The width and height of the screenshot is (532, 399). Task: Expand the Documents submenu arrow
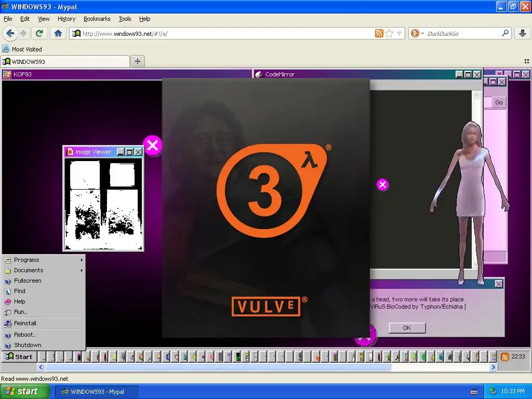pyautogui.click(x=82, y=270)
